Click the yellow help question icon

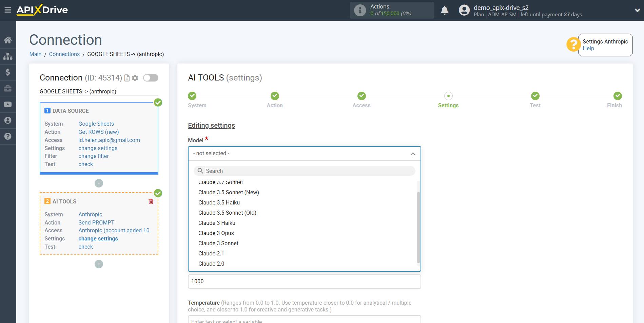coord(573,44)
